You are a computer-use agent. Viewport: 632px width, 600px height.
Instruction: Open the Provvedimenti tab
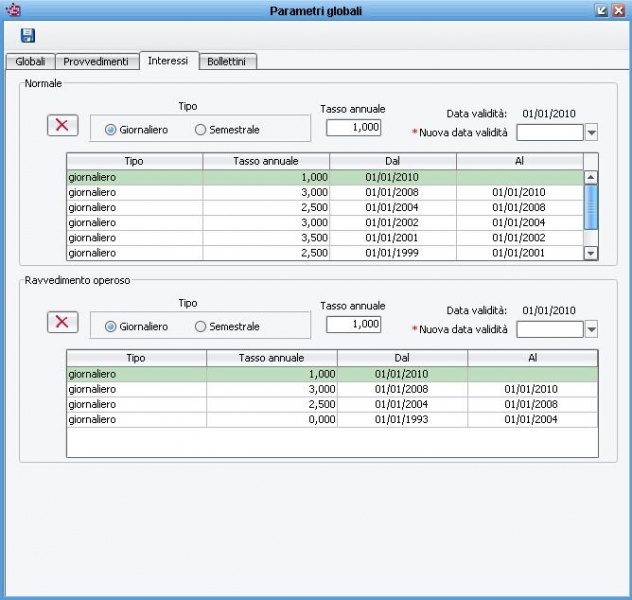[97, 62]
